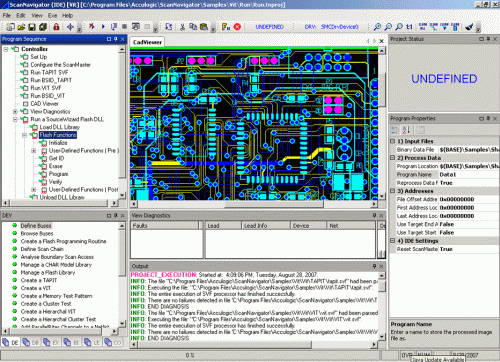500x362 pixels.
Task: Collapse the 4) IDE Settings category
Action: (393, 241)
